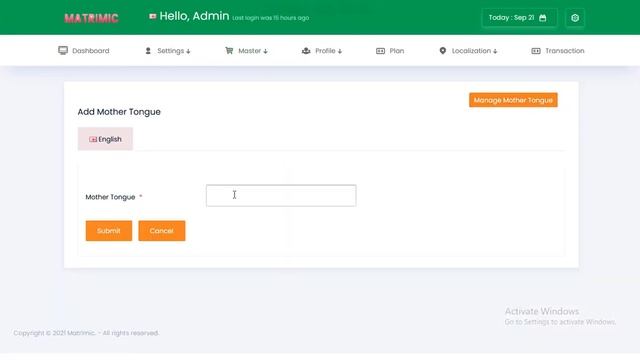Open the Transaction menu item

558,51
